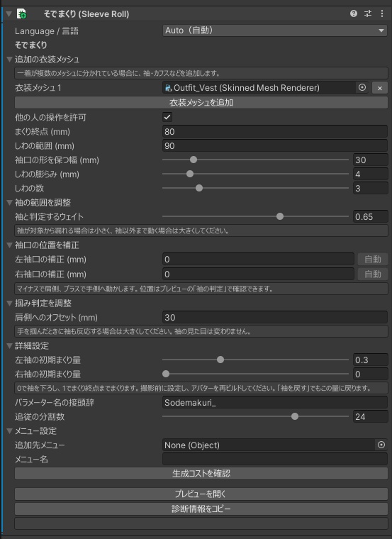Click the 肩側へのオフセット (mm) field
Viewport: 392px width, 539px height.
click(275, 317)
